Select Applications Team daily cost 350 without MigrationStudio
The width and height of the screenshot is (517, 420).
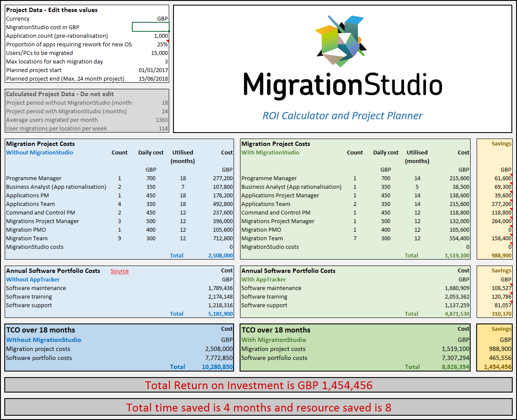151,204
